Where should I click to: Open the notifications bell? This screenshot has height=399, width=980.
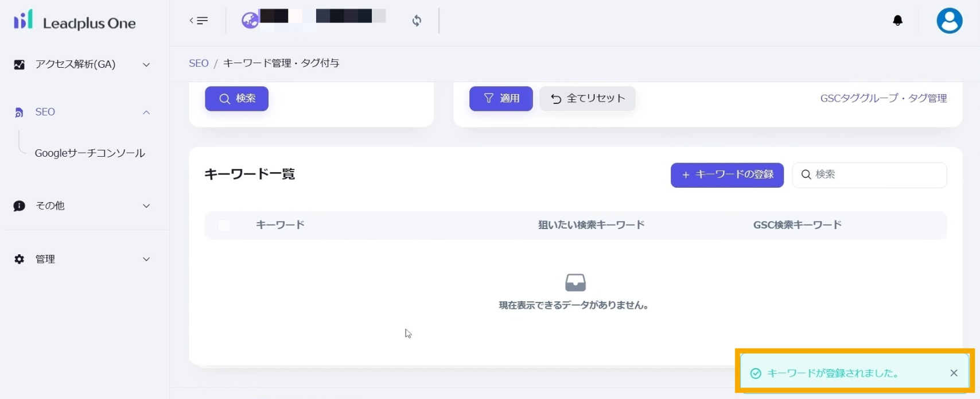(x=898, y=21)
